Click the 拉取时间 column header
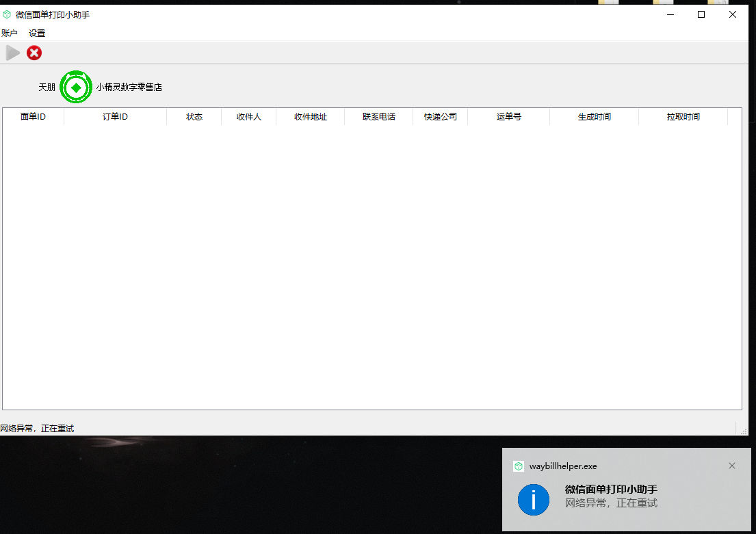Viewport: 756px width, 534px height. click(683, 117)
